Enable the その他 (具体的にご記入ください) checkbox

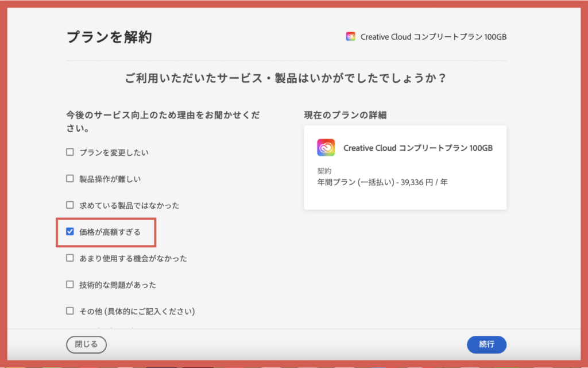69,311
